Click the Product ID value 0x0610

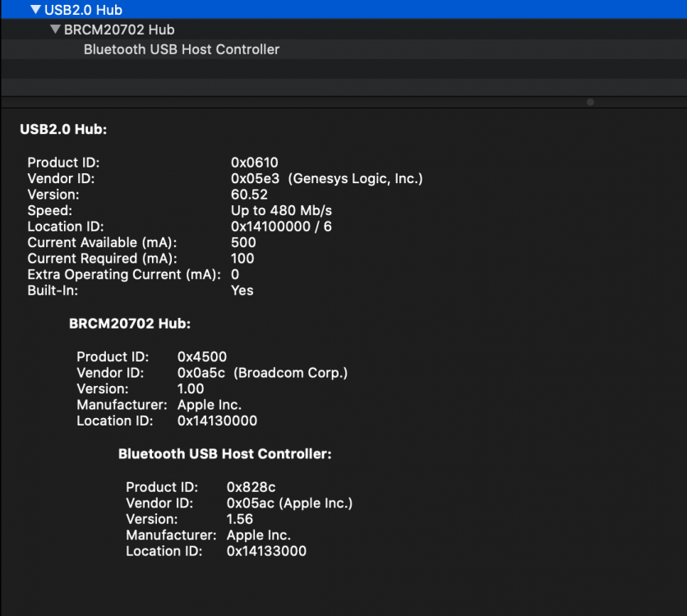(255, 163)
